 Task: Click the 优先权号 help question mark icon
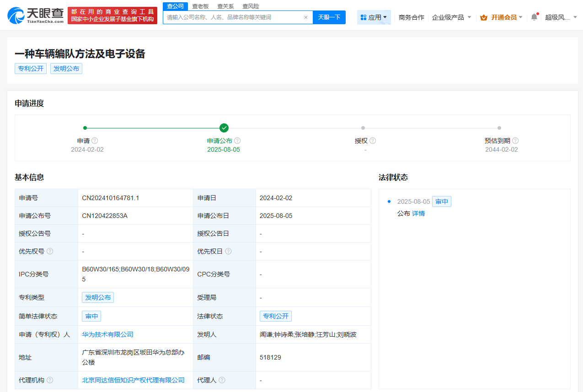[50, 251]
